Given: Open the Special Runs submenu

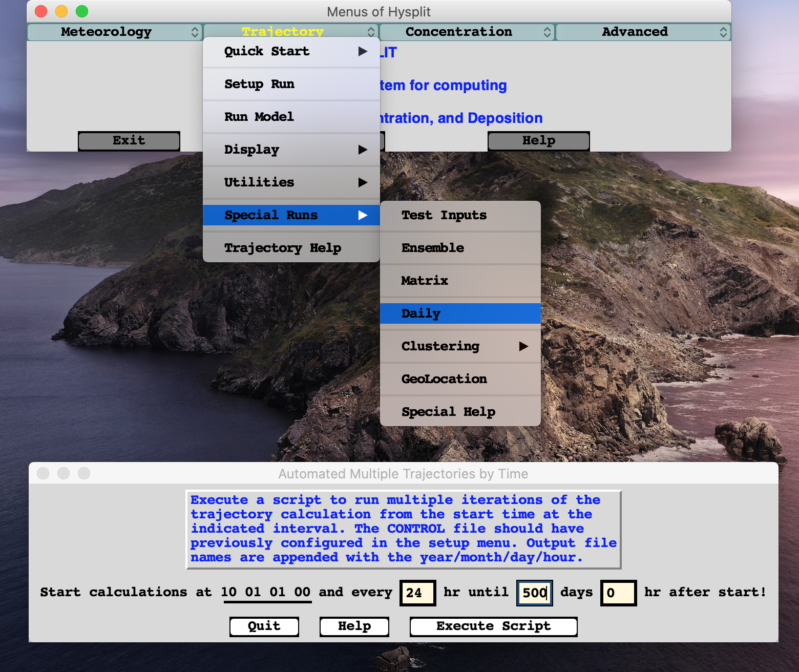Looking at the screenshot, I should (x=291, y=215).
